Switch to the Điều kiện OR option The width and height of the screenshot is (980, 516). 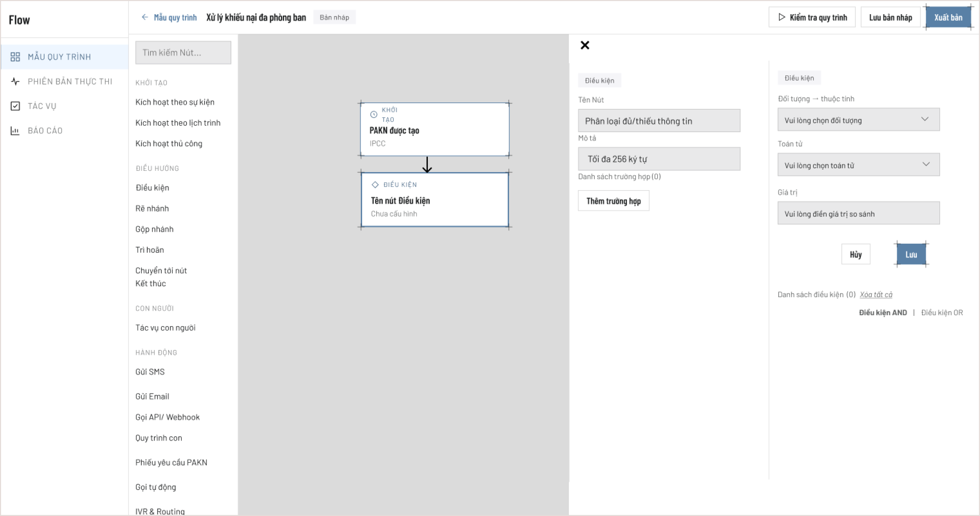942,312
